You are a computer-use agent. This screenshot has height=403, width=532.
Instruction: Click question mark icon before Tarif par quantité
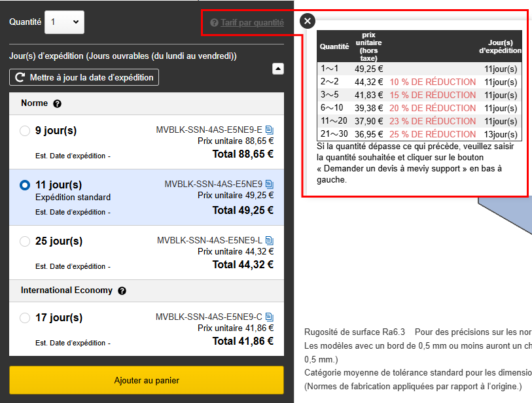pos(214,23)
